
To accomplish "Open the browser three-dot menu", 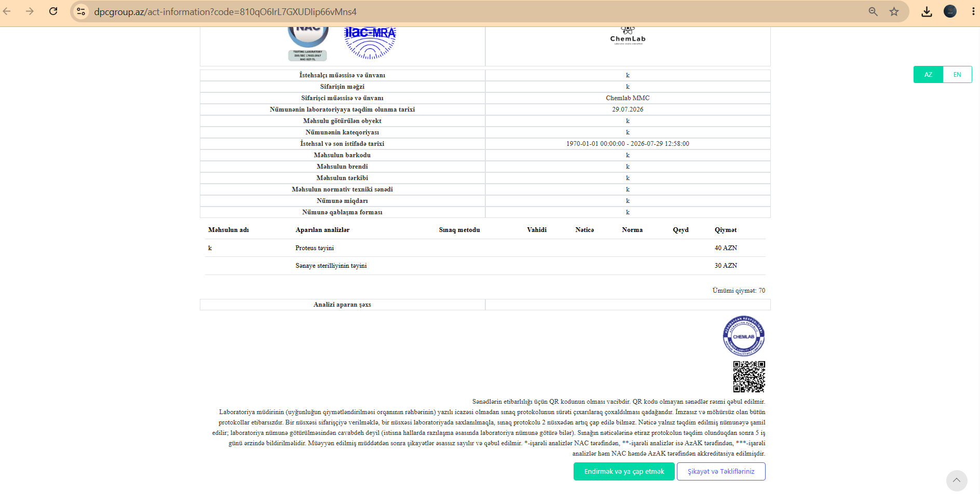I will pyautogui.click(x=973, y=11).
